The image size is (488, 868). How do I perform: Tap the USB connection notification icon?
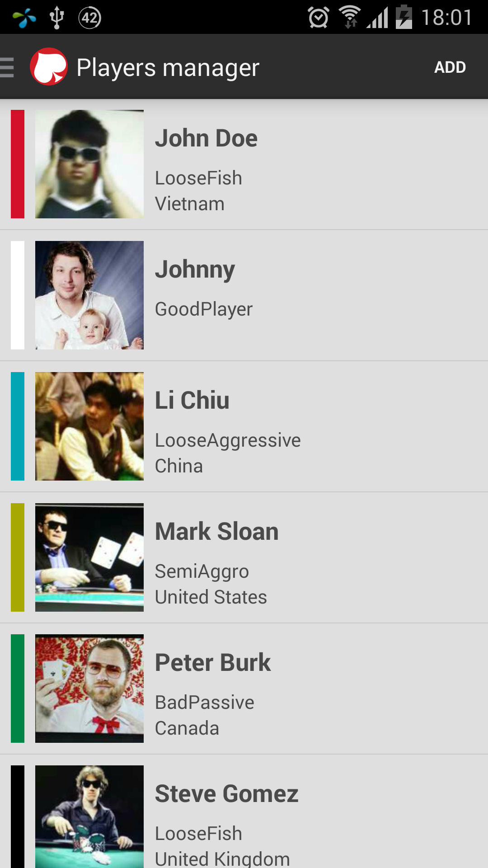56,18
